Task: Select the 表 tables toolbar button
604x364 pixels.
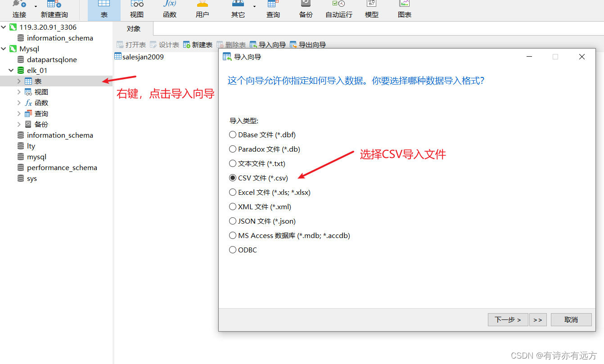Action: [x=104, y=9]
